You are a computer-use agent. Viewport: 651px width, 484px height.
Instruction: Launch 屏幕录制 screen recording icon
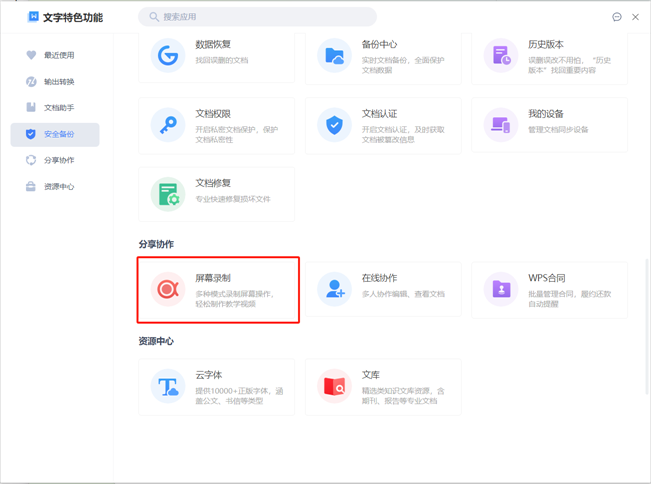168,290
